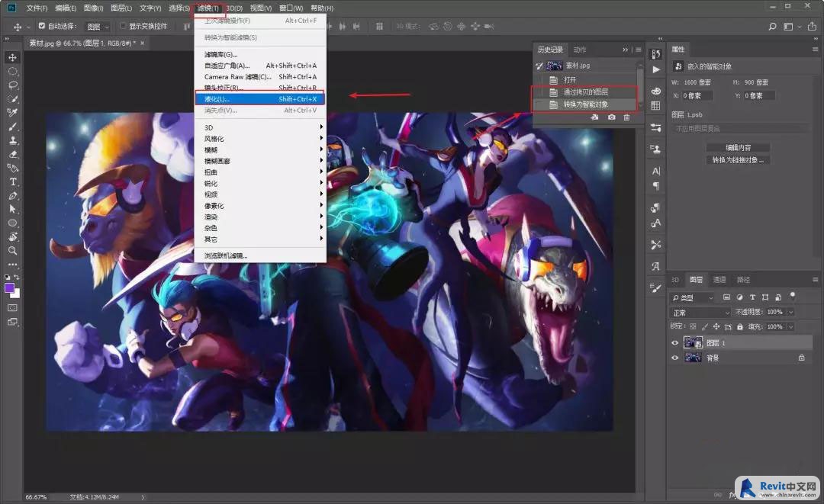Open the 图层 auto-select dropdown in options bar
Screen dimensions: 824x504
click(x=98, y=26)
